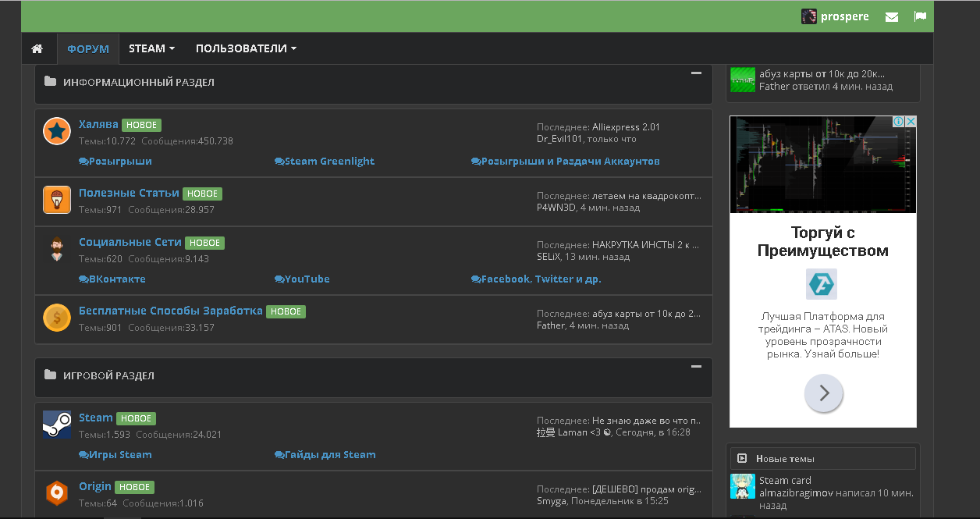Open the alerts flag icon
Viewport: 980px width, 519px height.
[x=920, y=16]
